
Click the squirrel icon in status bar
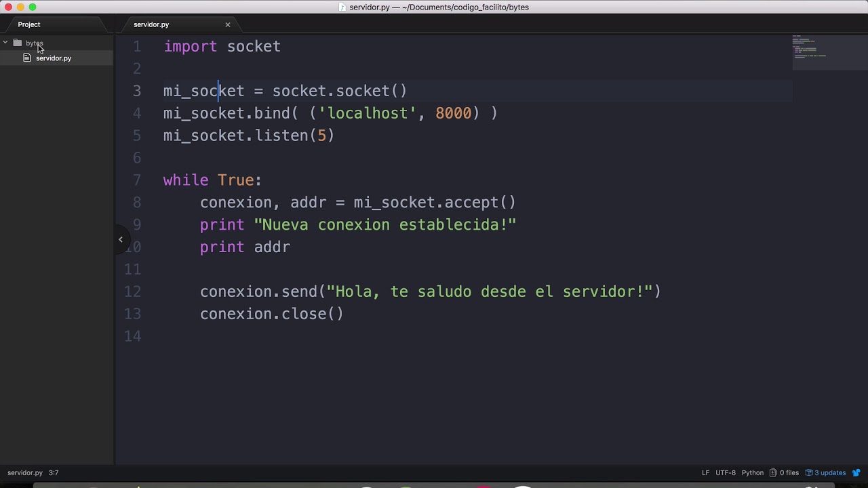(857, 473)
